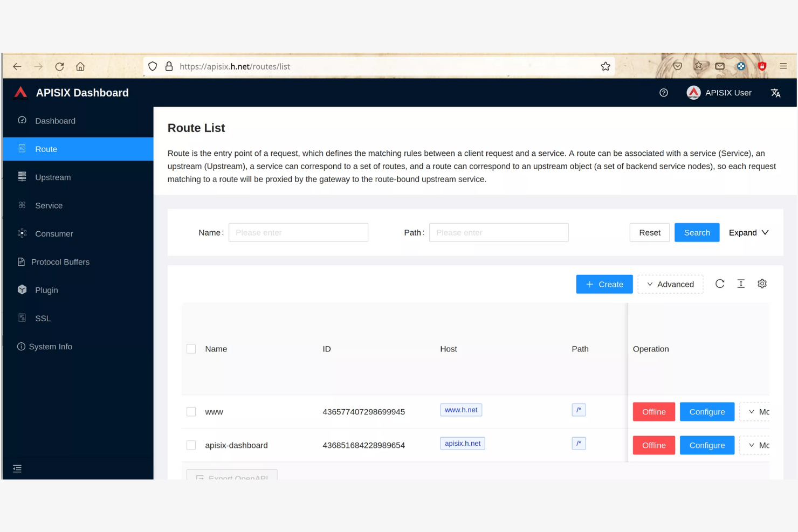Viewport: 798px width, 532px height.
Task: Check the www route checkbox
Action: [x=191, y=412]
